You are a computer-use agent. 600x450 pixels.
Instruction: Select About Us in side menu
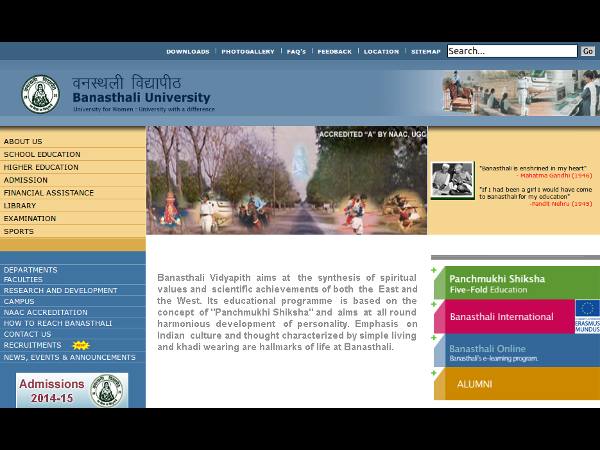pyautogui.click(x=23, y=141)
